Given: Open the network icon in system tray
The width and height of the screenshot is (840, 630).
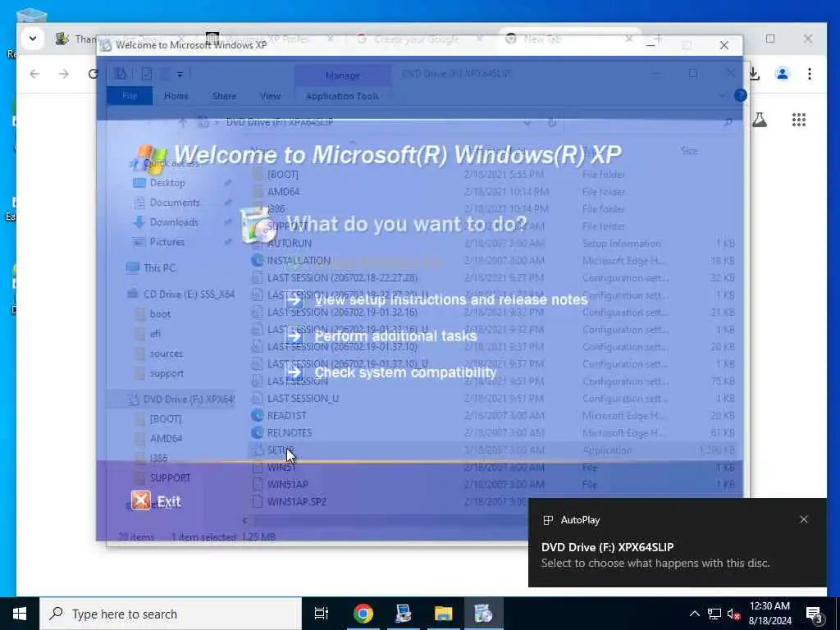Looking at the screenshot, I should pos(714,614).
